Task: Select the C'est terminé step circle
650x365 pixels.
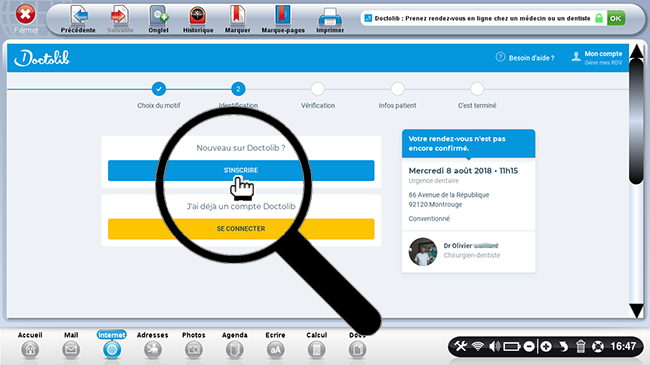Action: [x=477, y=89]
